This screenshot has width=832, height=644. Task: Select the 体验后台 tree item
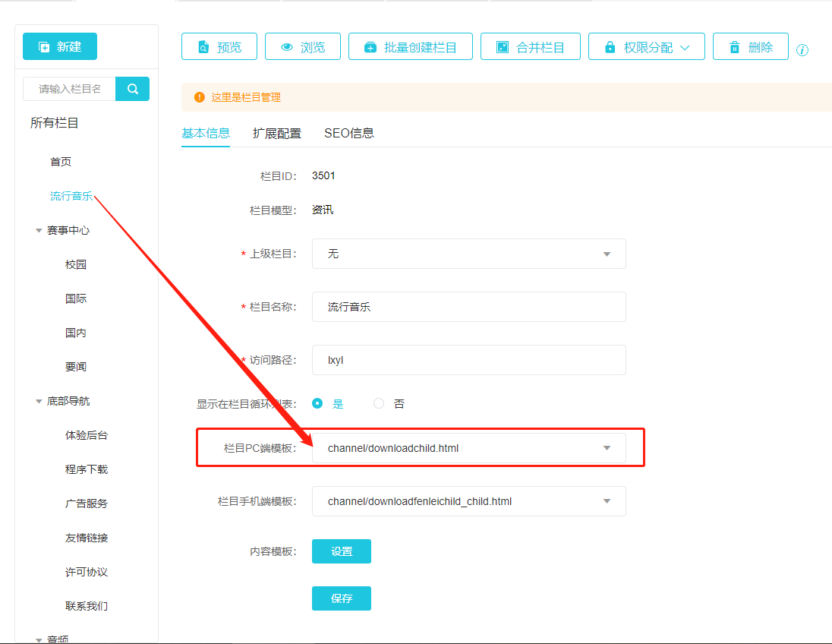click(x=87, y=435)
